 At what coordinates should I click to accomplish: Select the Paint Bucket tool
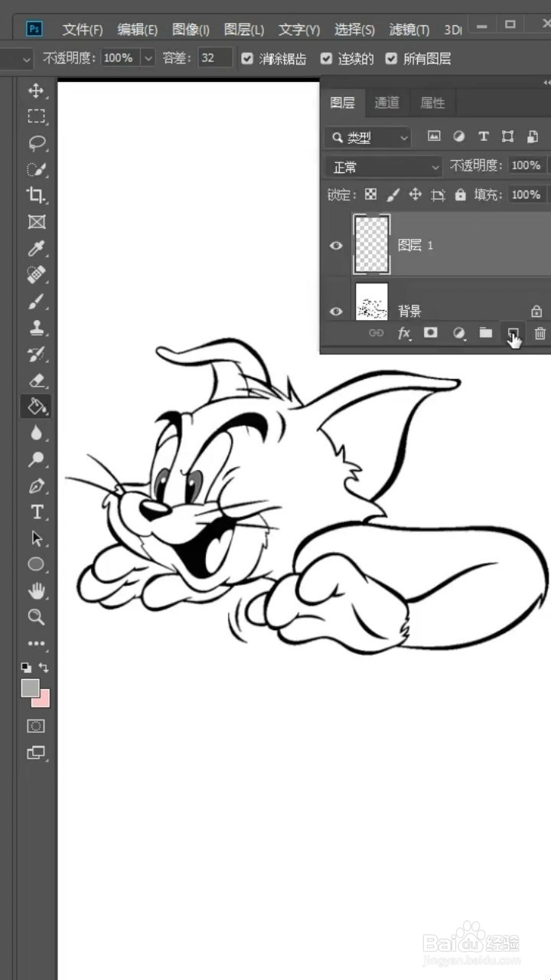(x=36, y=406)
